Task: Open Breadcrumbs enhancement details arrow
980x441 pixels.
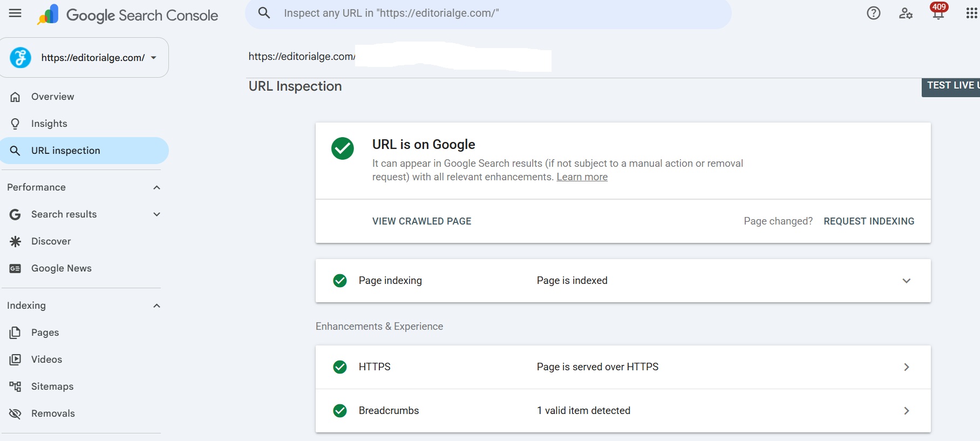Action: 907,411
